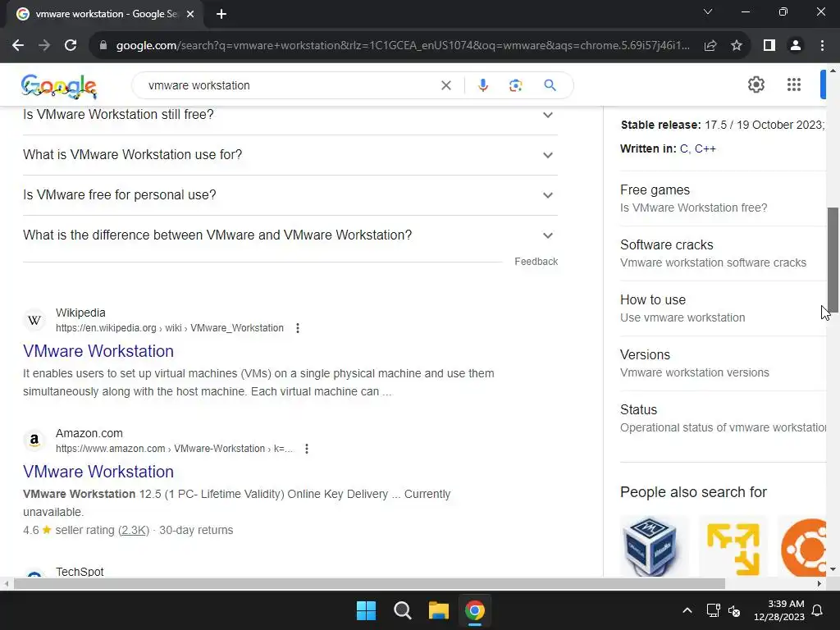Click the blue search magnifier icon
Viewport: 840px width, 630px height.
550,85
